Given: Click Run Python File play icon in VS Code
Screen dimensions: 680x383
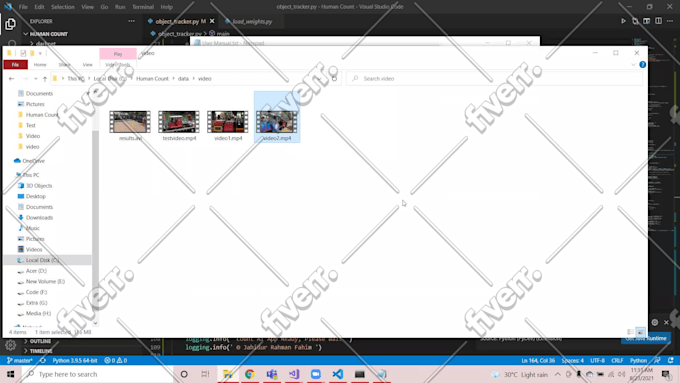Looking at the screenshot, I should tap(623, 21).
